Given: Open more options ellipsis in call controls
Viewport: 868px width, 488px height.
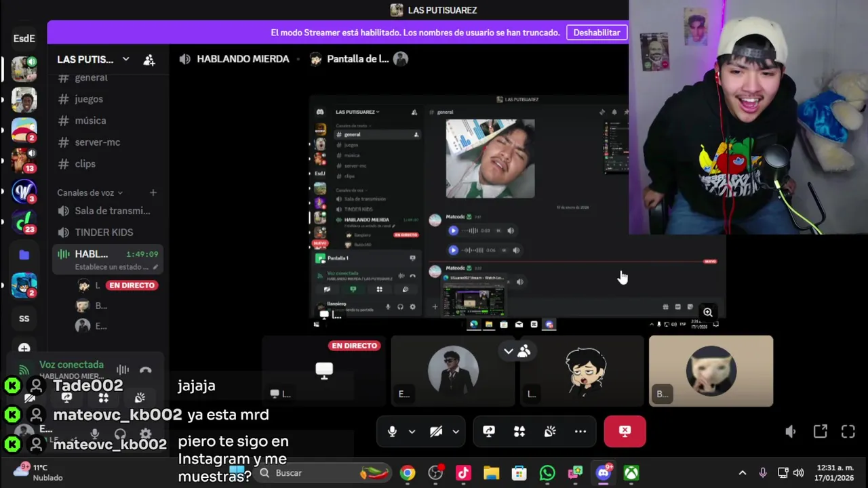Looking at the screenshot, I should pos(580,432).
